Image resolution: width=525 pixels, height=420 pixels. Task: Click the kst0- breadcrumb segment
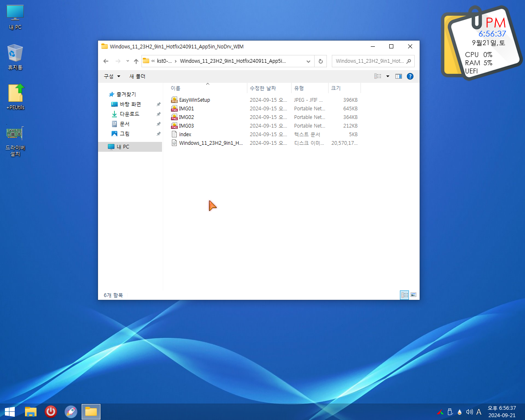click(164, 61)
